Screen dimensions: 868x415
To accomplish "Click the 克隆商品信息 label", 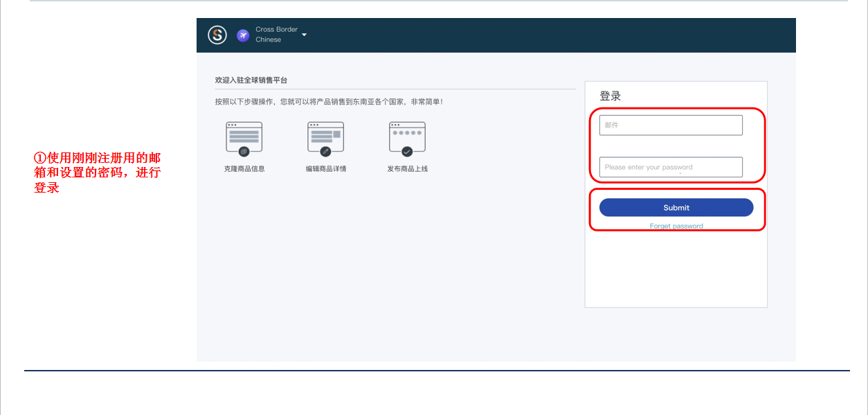I will coord(244,168).
